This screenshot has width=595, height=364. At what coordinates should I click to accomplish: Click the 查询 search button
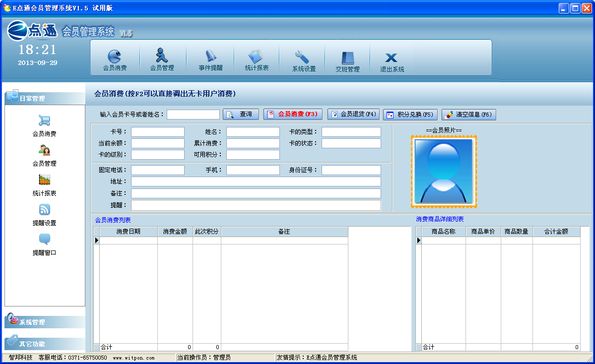241,114
